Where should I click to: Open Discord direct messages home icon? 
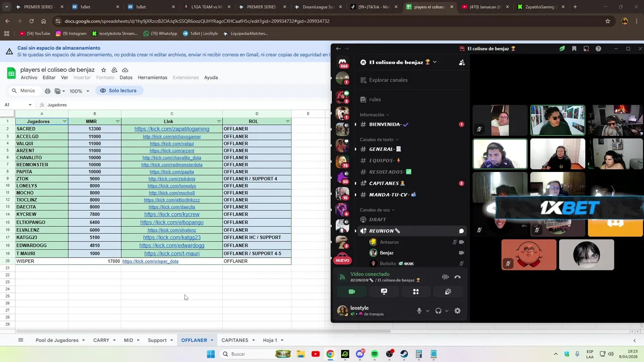(x=343, y=63)
